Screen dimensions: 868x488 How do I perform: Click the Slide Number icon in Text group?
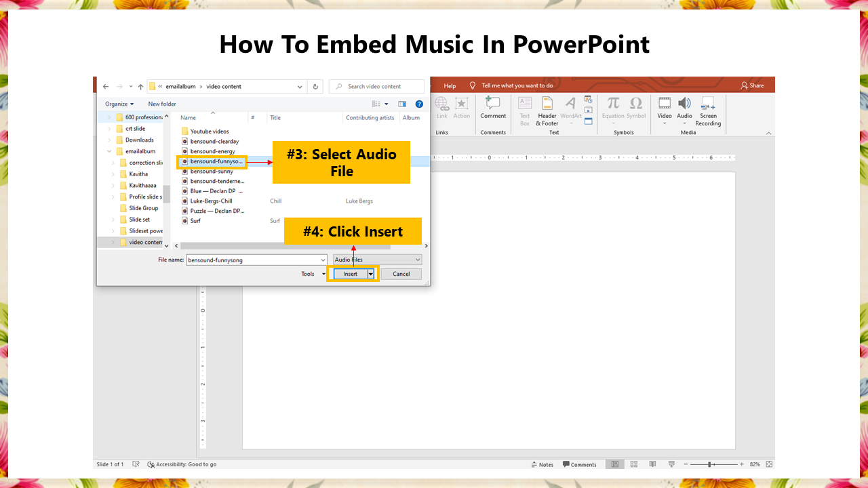[x=588, y=110]
